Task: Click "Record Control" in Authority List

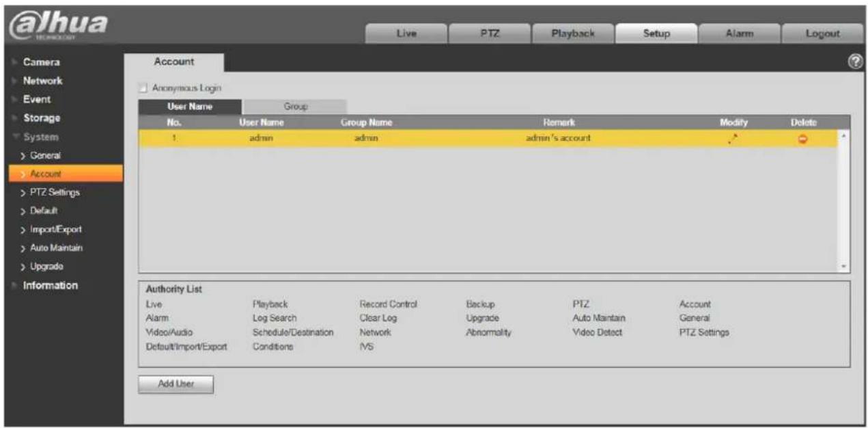Action: click(x=388, y=304)
